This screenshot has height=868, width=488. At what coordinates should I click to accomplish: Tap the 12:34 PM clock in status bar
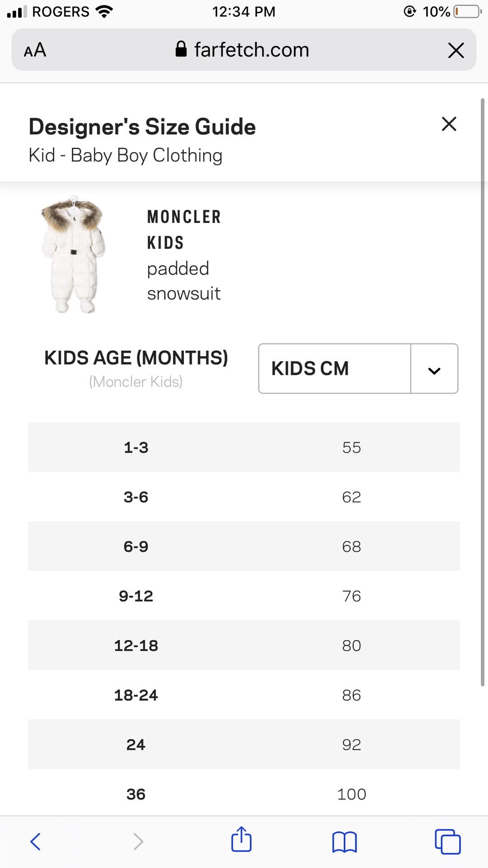click(244, 11)
